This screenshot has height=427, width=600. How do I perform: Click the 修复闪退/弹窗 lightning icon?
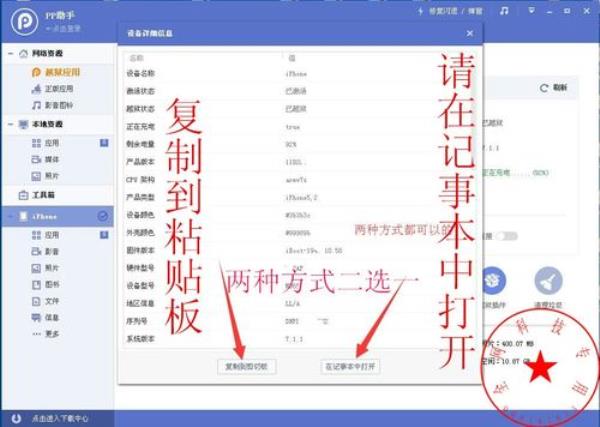point(421,11)
